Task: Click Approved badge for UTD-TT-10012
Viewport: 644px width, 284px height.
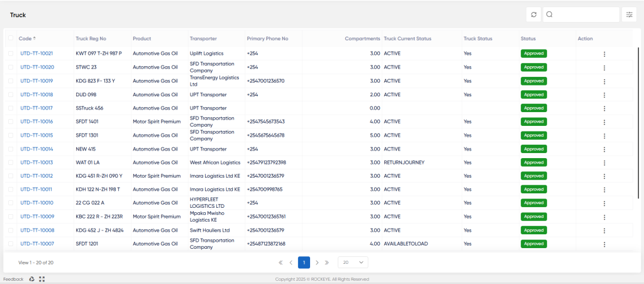Action: coord(534,176)
